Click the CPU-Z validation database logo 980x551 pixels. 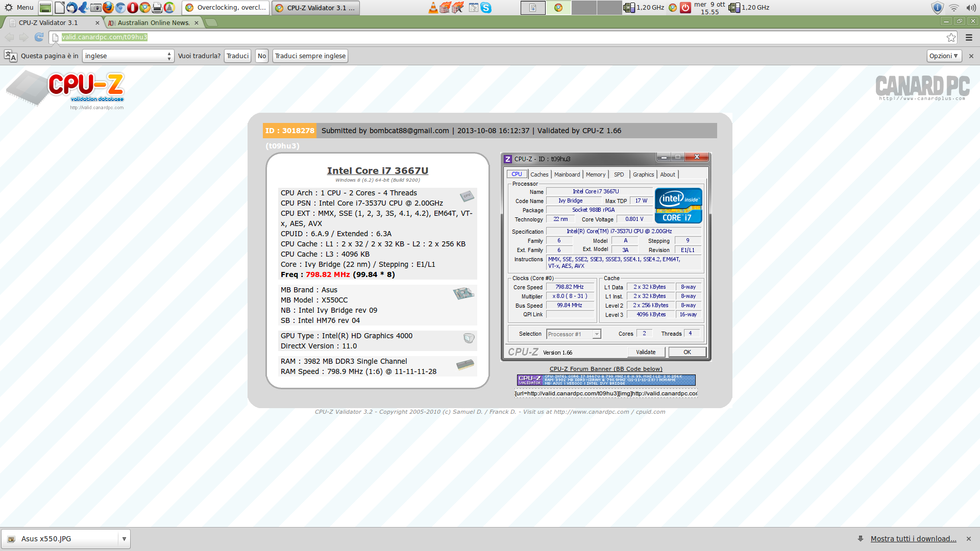[x=66, y=89]
